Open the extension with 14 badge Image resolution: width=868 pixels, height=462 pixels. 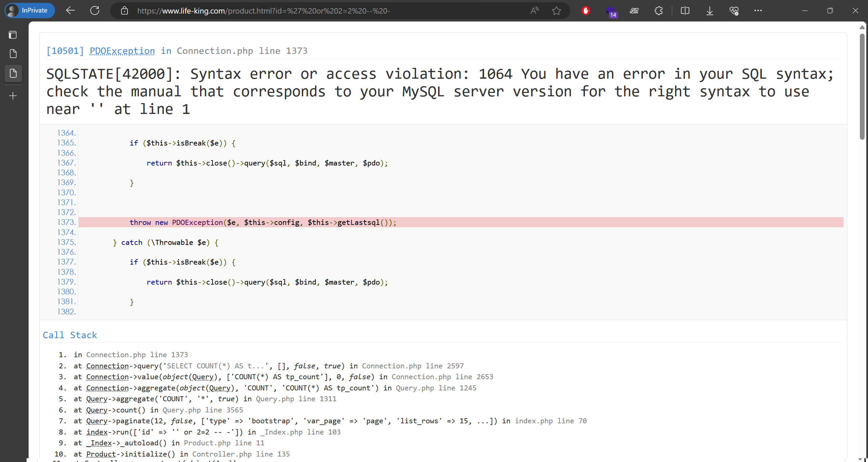coord(611,12)
